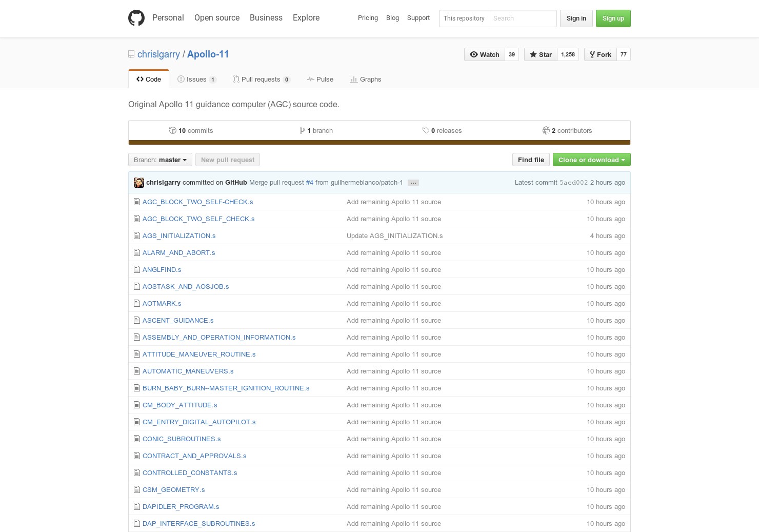Open the AGC_BLOCK_TWO_SELF_CHECK.s file
This screenshot has width=759, height=532.
(x=198, y=219)
